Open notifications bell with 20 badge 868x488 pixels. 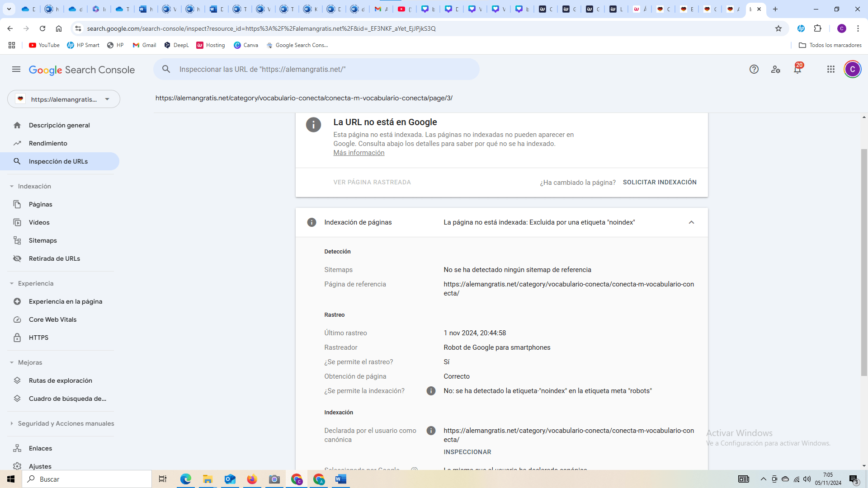[x=797, y=69]
